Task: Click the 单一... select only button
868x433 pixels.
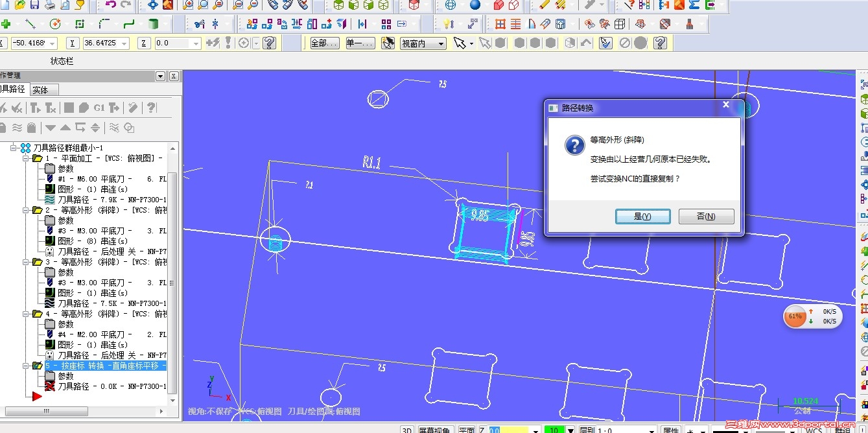Action: [360, 43]
